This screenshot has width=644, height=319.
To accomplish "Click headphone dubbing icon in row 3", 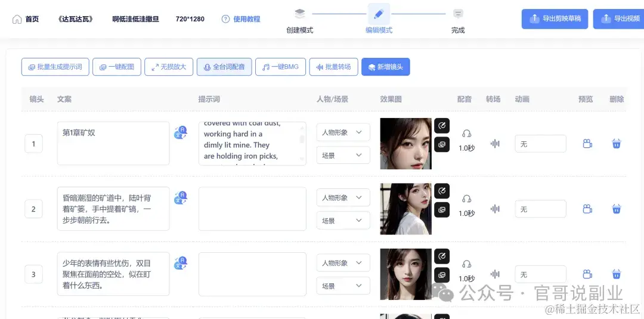I will click(x=466, y=264).
